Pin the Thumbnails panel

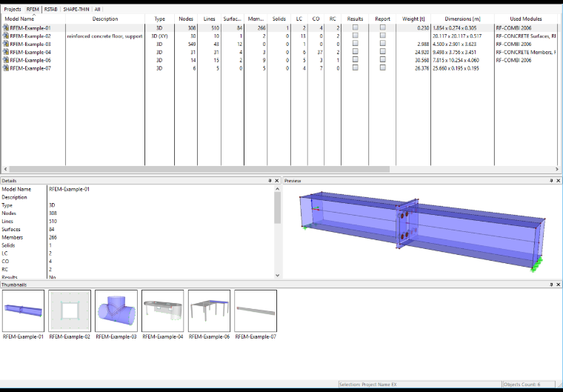point(551,285)
